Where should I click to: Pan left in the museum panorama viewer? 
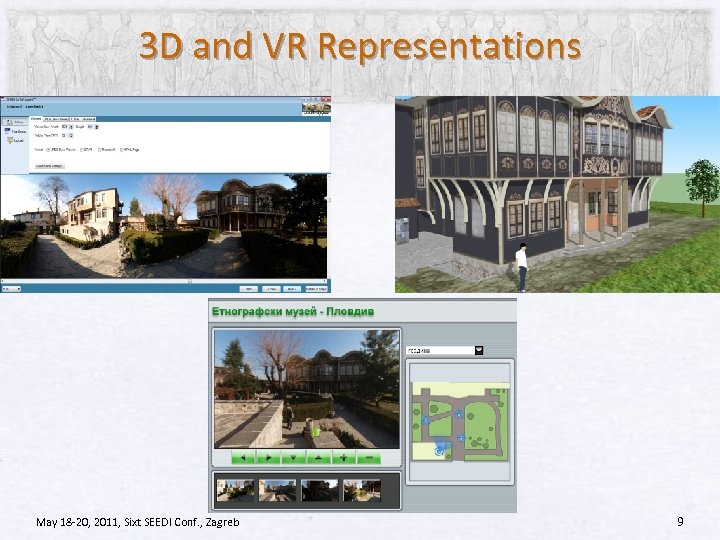(x=243, y=457)
